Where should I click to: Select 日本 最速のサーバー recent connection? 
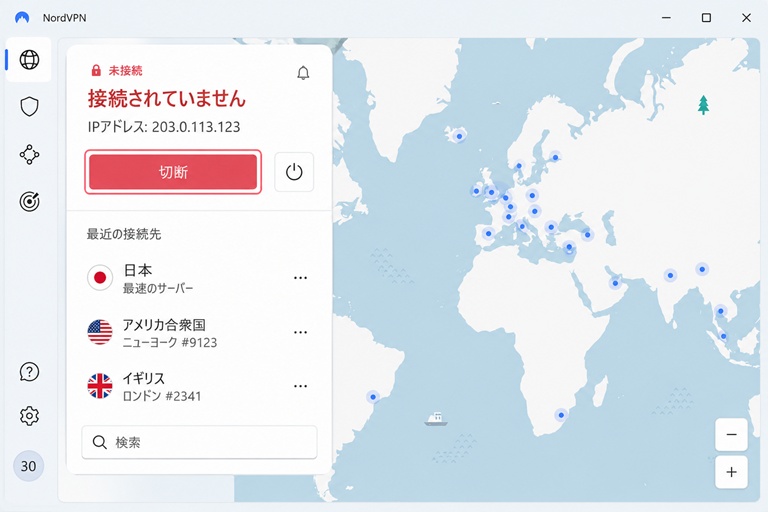[x=199, y=278]
